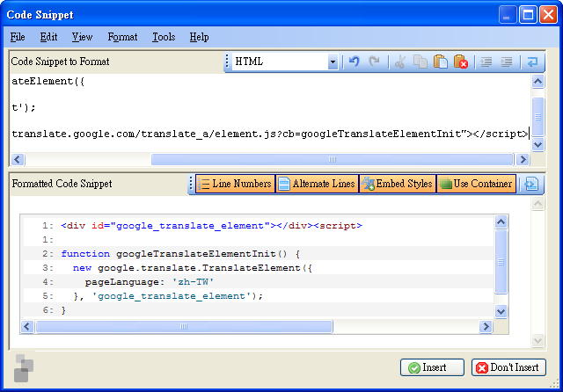Open the File menu
The image size is (563, 392).
(x=18, y=37)
